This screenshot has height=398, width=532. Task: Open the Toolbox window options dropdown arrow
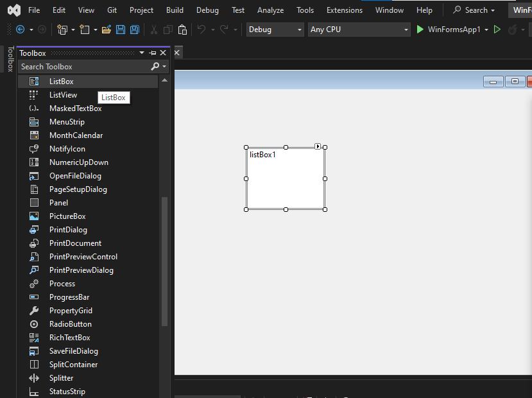(142, 53)
